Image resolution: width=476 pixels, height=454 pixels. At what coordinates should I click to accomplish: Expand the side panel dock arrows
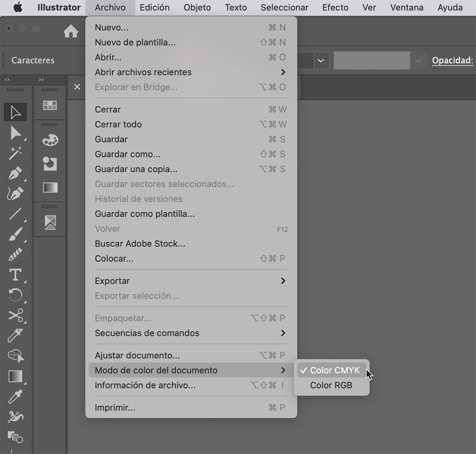(x=41, y=80)
